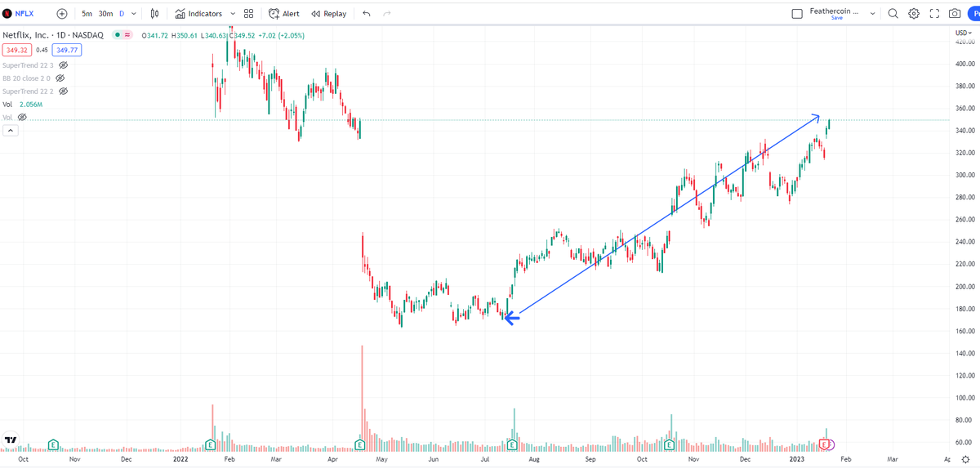Start bar Replay mode
Image resolution: width=980 pixels, height=469 pixels.
click(328, 13)
